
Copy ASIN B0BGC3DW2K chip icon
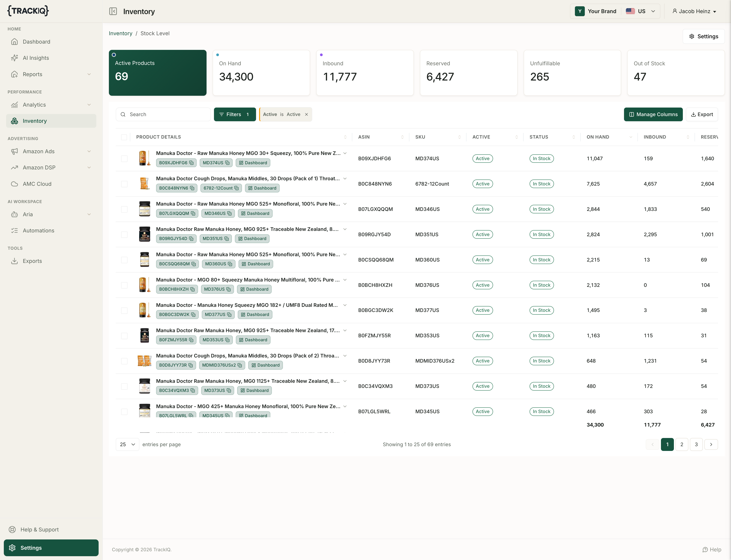(193, 315)
